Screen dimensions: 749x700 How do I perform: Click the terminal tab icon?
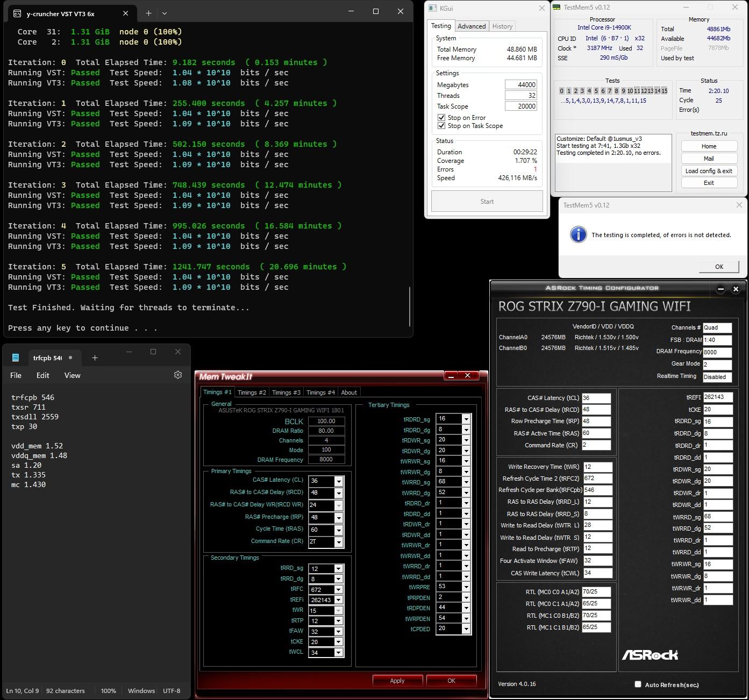tap(18, 13)
